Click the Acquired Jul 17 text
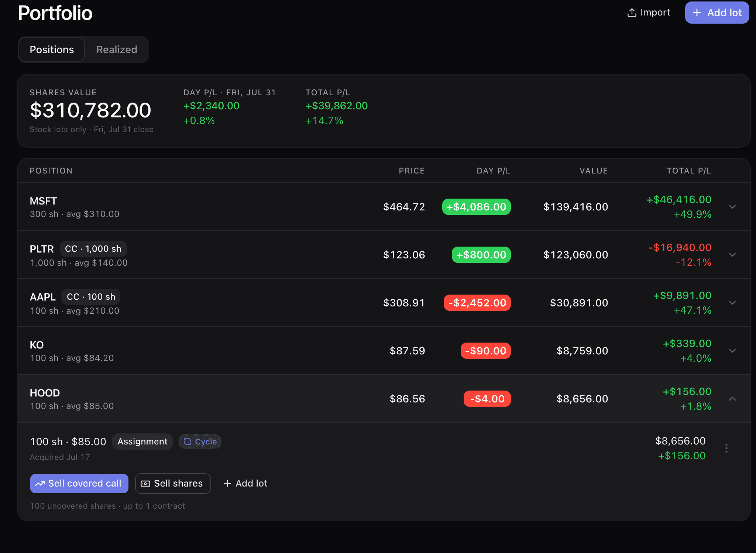Screen dimensions: 756x553 (60, 457)
